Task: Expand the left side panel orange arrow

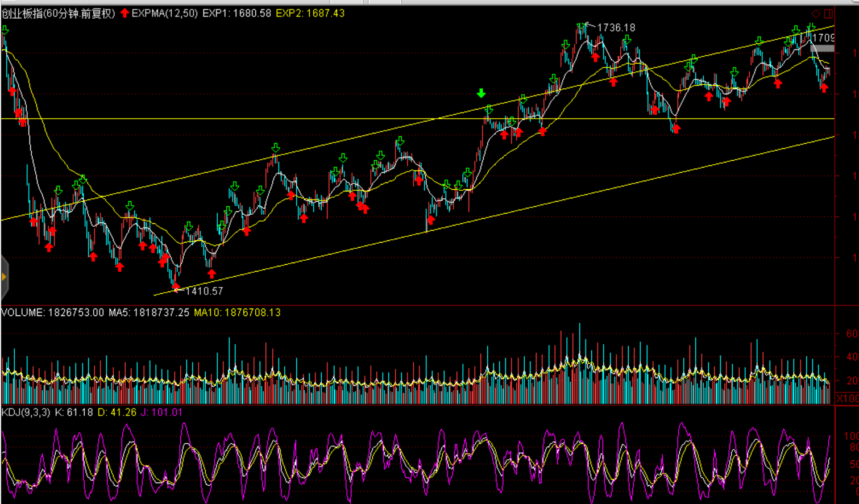Action: [4, 277]
